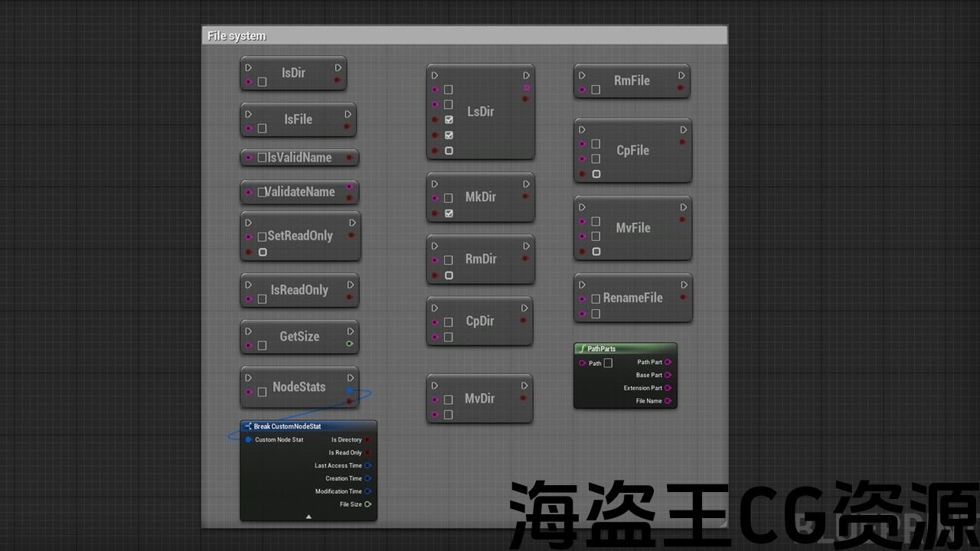
Task: Uncheck the MkDir node's checked checkbox
Action: click(x=449, y=214)
